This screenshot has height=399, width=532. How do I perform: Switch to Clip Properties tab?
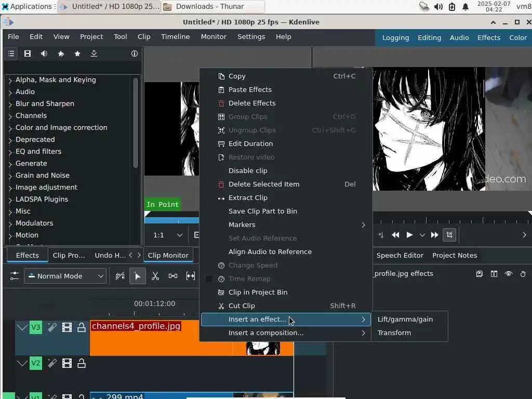(69, 256)
